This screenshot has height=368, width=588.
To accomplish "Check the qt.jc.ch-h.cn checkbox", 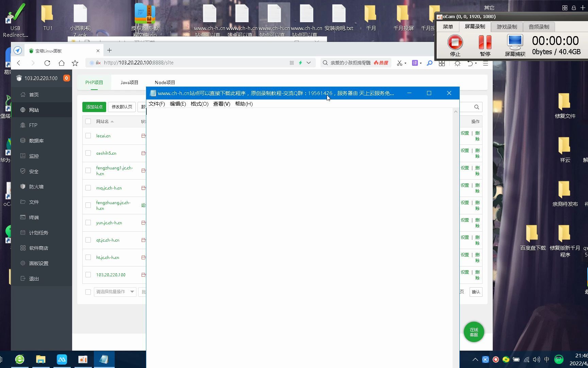I will point(88,240).
